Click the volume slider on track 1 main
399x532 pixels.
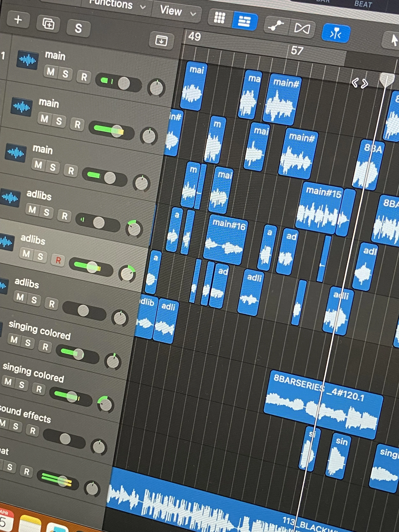click(118, 83)
